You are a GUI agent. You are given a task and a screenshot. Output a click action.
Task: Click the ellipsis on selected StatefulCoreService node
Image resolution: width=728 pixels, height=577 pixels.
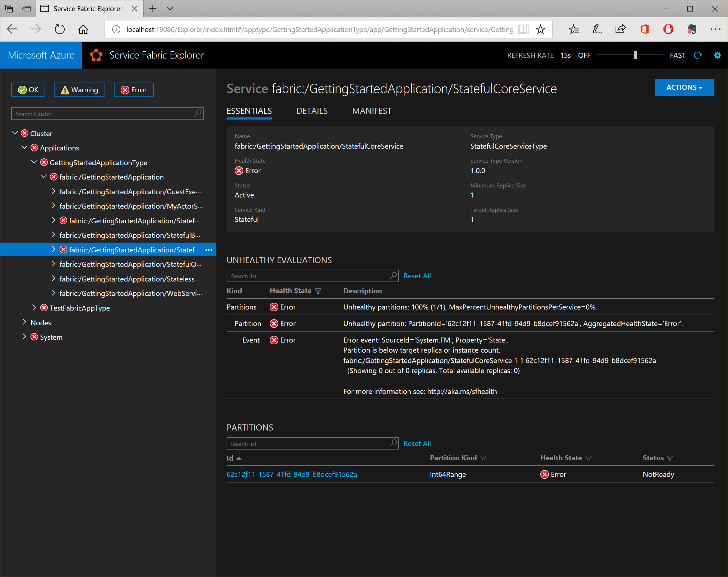[x=209, y=250]
